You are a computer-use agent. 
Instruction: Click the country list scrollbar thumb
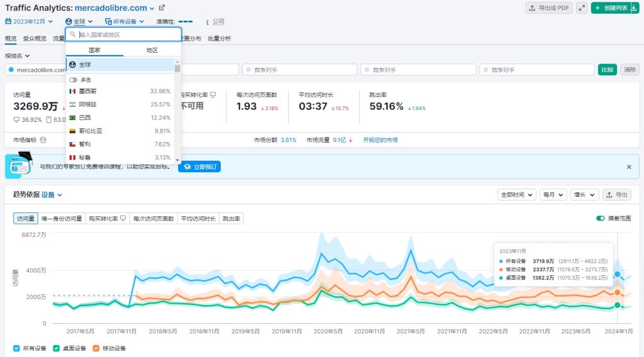click(177, 69)
